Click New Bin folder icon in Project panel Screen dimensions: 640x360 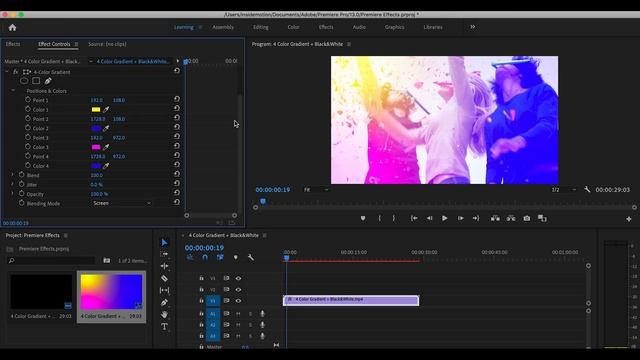(107, 260)
